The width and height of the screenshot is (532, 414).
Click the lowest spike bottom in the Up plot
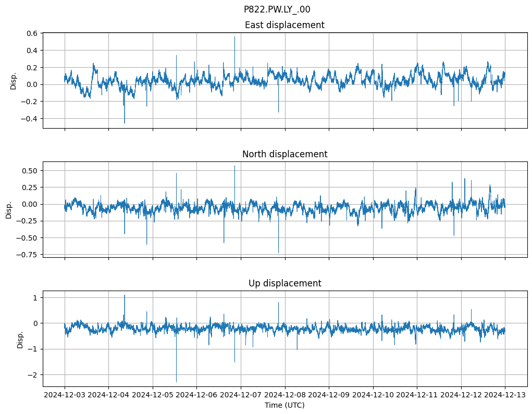point(176,382)
